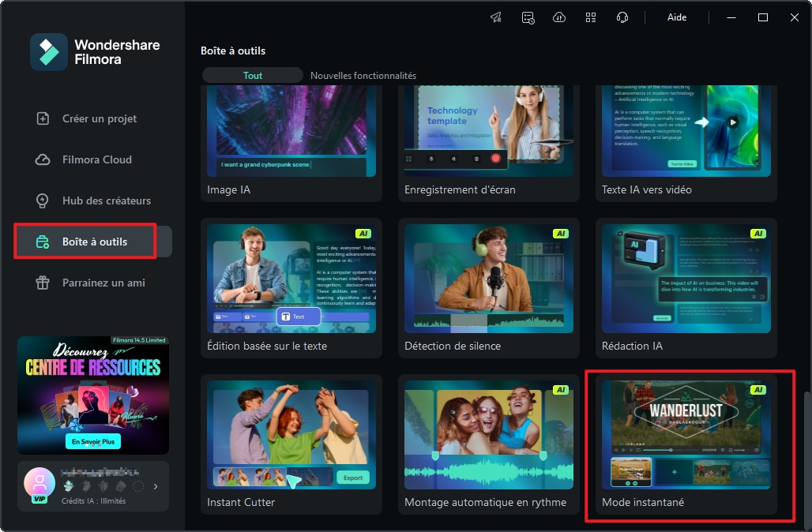Launch the Instant Cutter tool
The image size is (812, 532).
click(x=291, y=444)
